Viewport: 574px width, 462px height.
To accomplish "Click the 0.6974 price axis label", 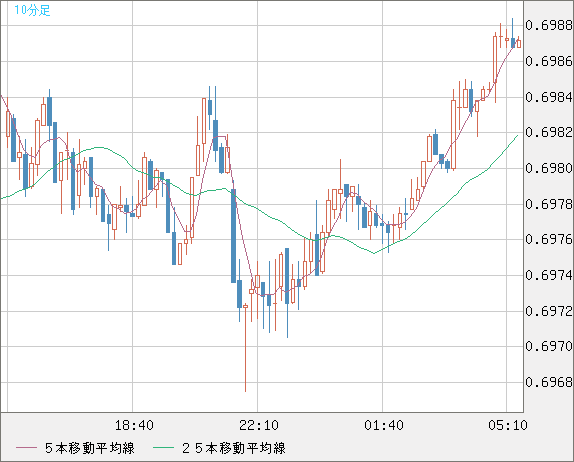I will (x=549, y=275).
